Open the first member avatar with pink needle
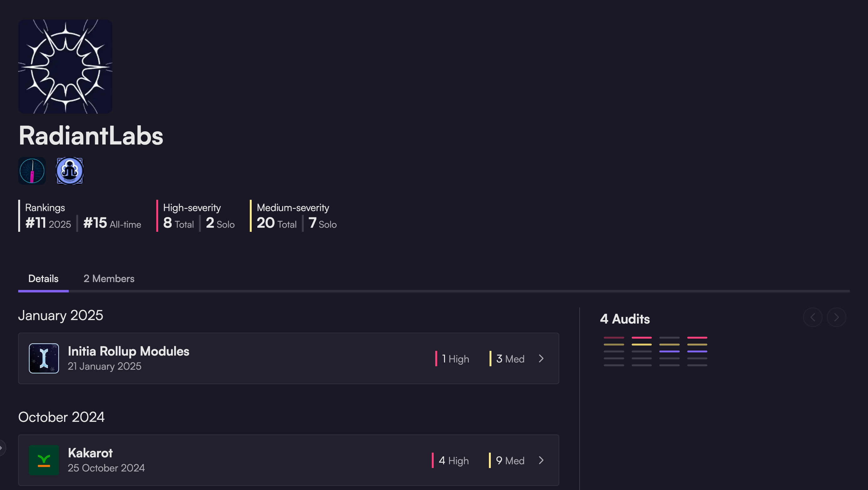Screen dimensions: 868x490 (x=32, y=171)
